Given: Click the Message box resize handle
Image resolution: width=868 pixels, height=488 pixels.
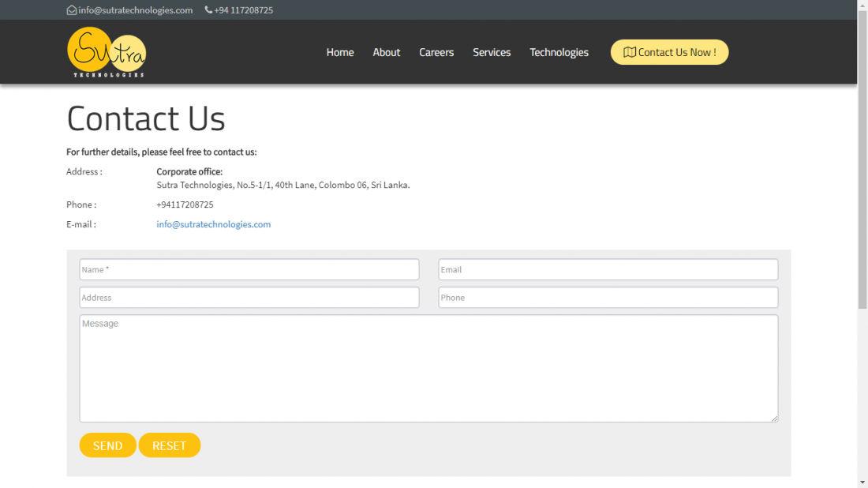Looking at the screenshot, I should coord(774,419).
